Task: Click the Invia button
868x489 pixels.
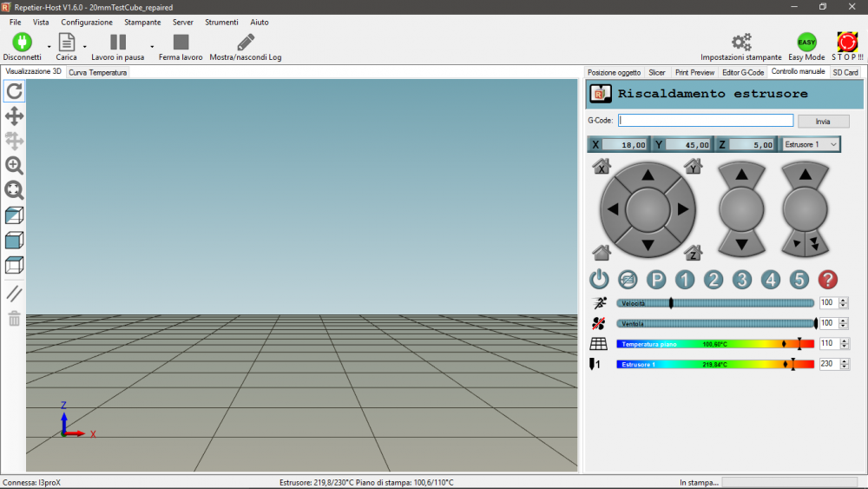Action: 823,122
